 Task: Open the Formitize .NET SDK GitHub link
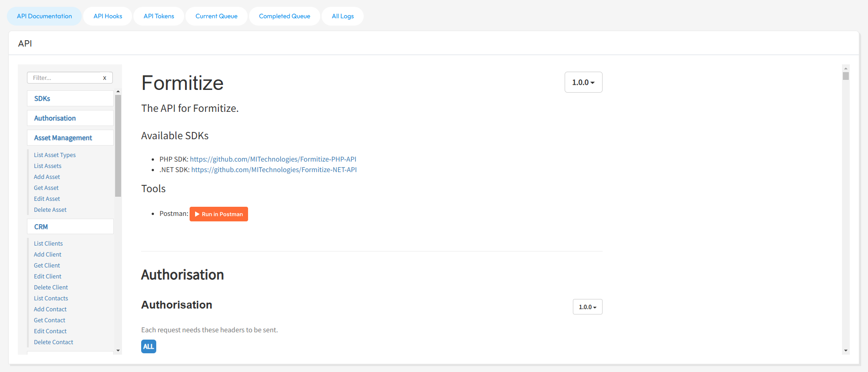click(274, 170)
